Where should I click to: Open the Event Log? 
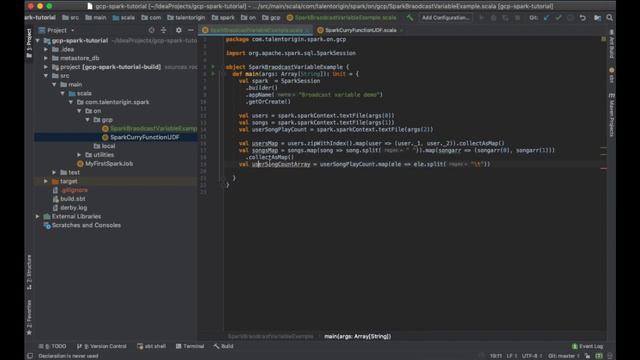[587, 346]
